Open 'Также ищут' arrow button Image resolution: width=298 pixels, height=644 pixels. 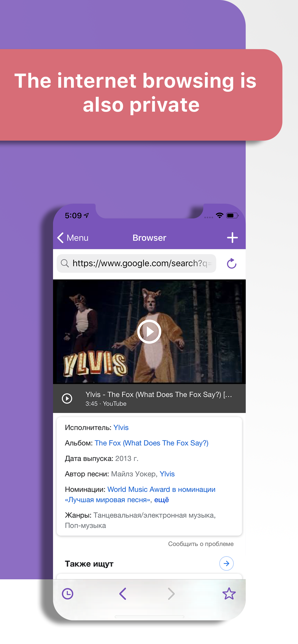tap(226, 563)
